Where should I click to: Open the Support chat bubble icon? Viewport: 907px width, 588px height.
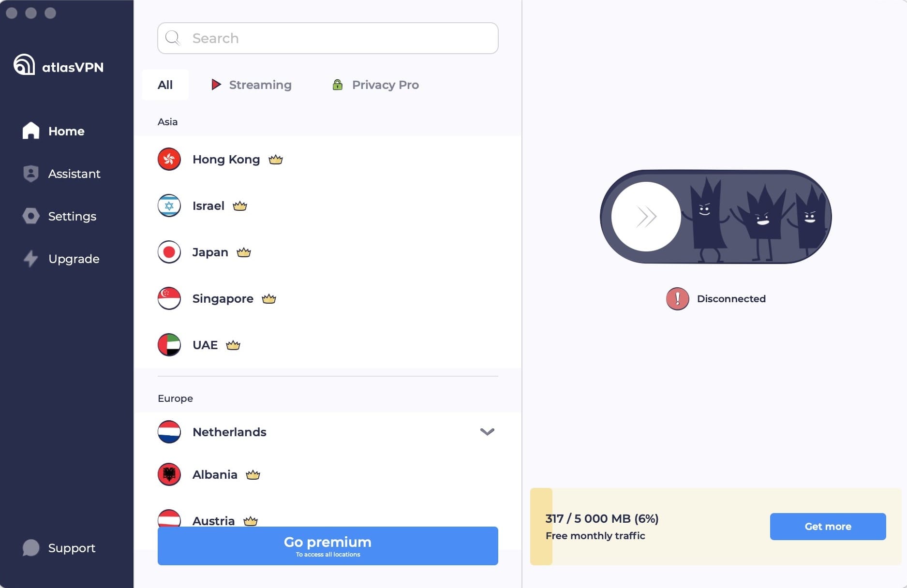(31, 548)
